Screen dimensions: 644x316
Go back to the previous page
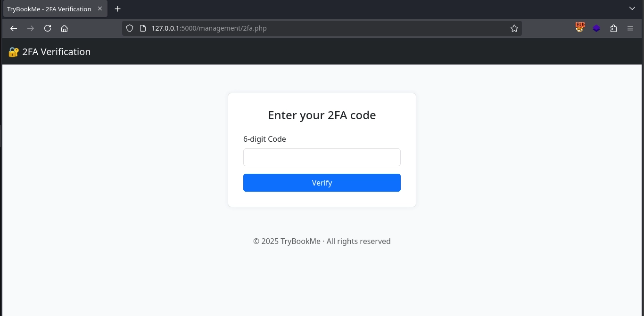pyautogui.click(x=14, y=28)
